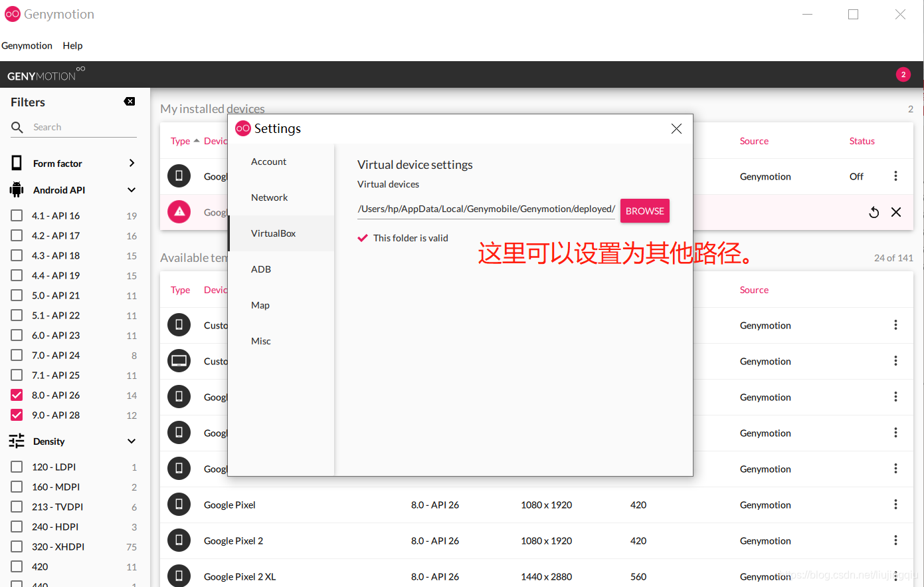Select the Misc settings tab
The width and height of the screenshot is (924, 587).
click(281, 341)
